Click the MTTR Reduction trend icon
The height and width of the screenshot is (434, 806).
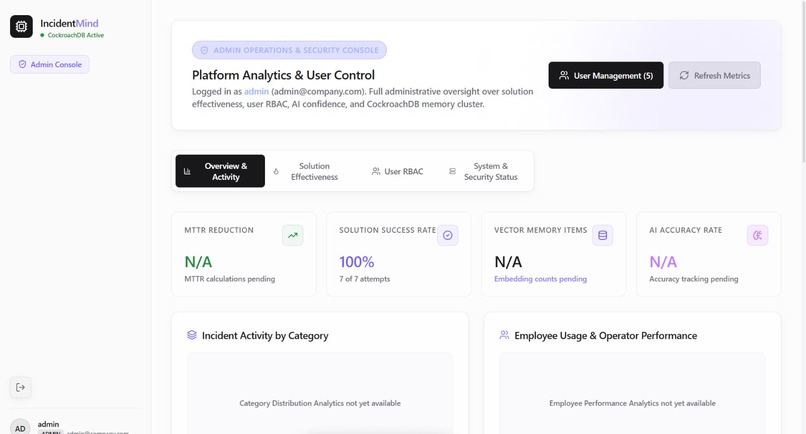292,236
